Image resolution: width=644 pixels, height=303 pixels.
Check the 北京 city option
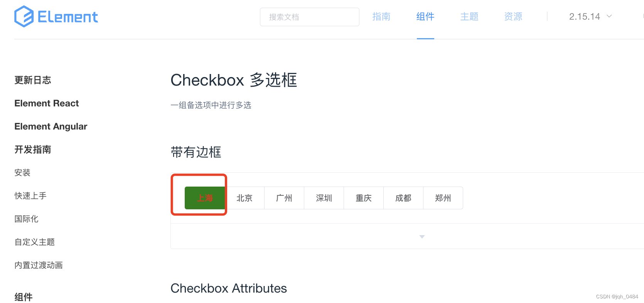[x=244, y=198]
